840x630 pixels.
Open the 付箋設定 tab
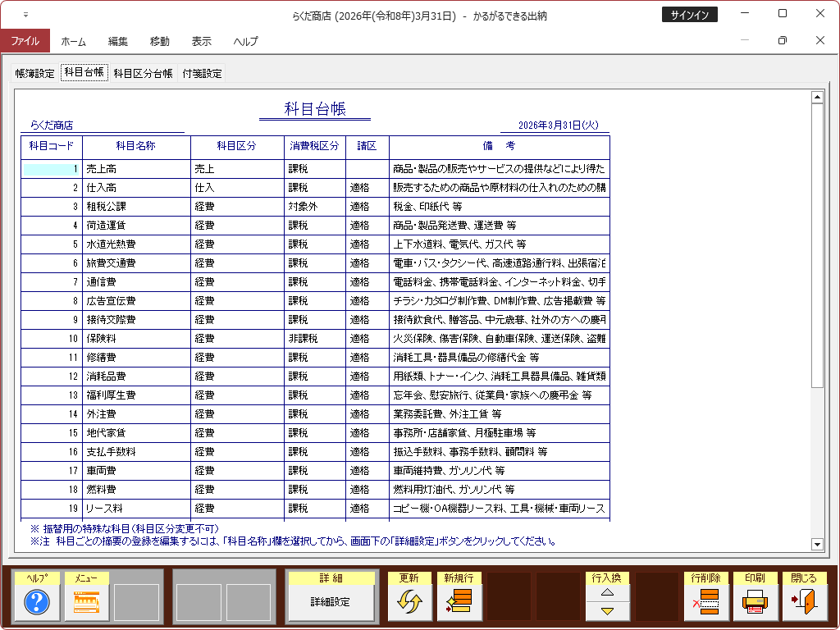[x=202, y=73]
